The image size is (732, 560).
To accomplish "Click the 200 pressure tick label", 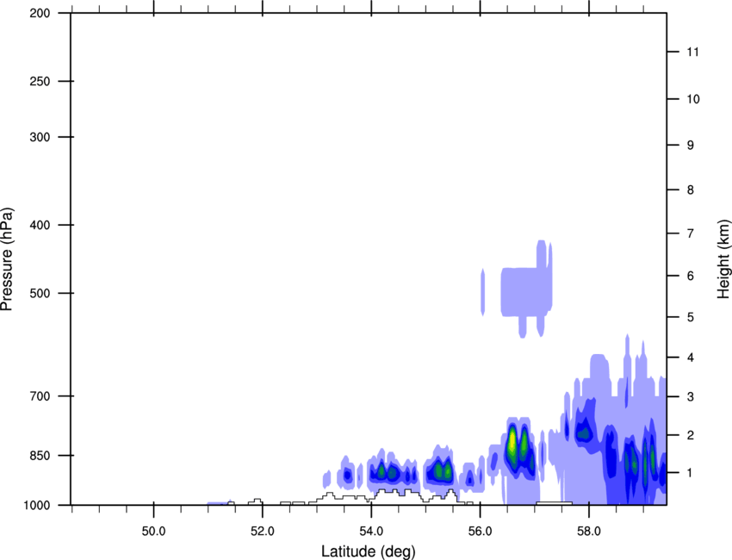I will point(40,13).
